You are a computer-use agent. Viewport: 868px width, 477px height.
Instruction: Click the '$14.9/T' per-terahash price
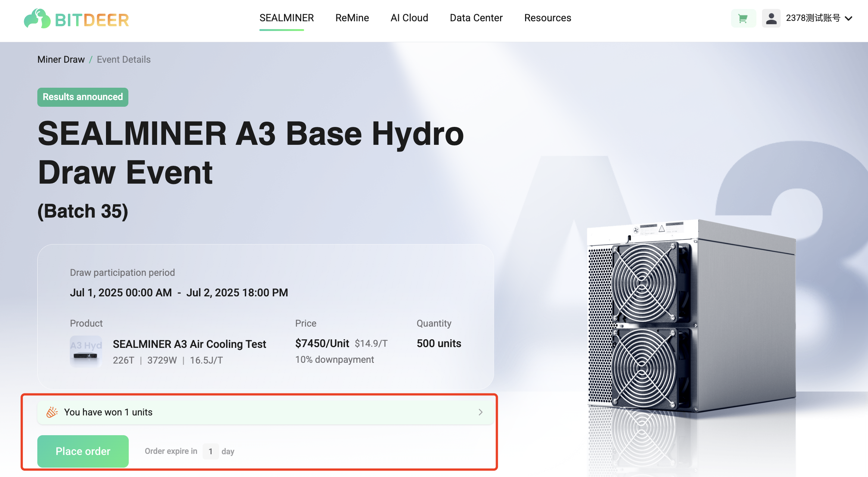tap(371, 343)
